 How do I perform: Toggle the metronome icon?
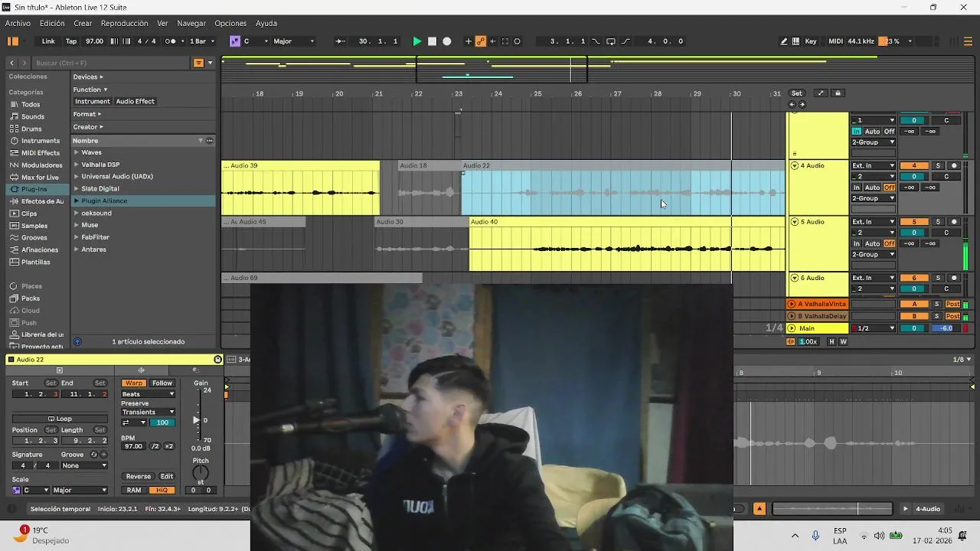[x=171, y=41]
